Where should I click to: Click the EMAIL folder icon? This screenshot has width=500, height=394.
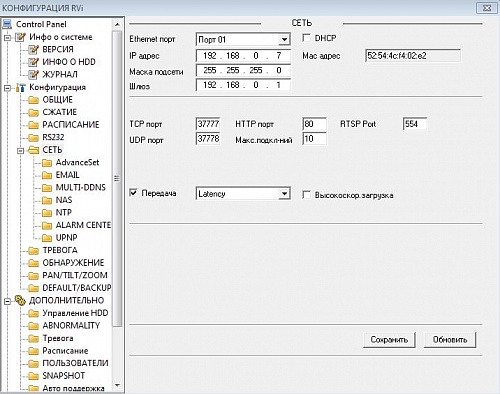(x=47, y=175)
